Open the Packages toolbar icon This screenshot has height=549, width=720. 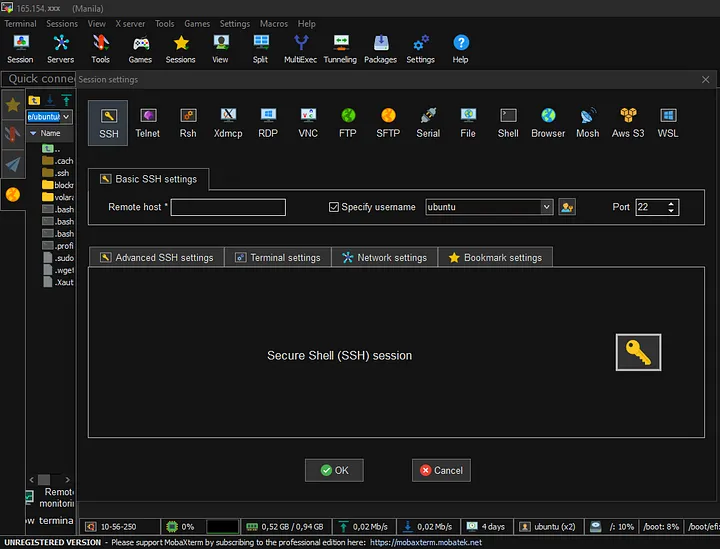click(380, 47)
